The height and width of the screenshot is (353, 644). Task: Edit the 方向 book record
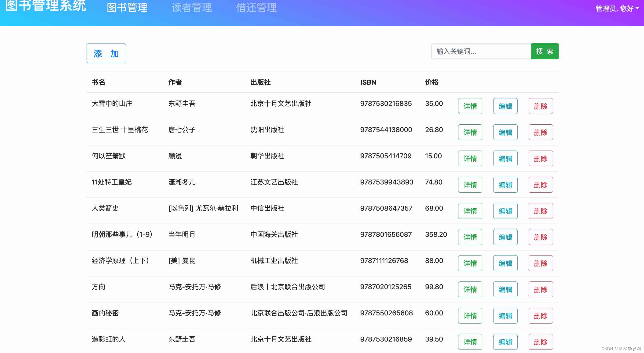click(505, 290)
